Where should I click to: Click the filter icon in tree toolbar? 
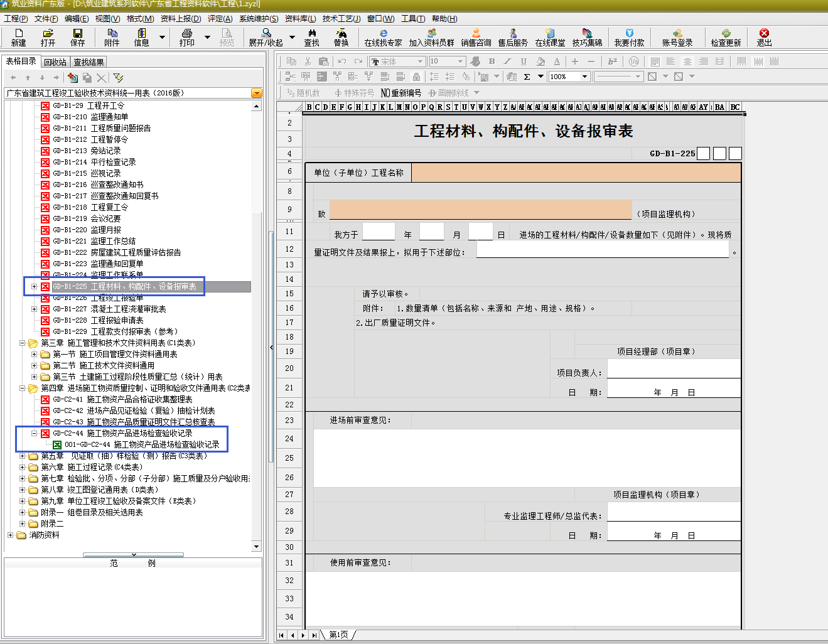(x=118, y=77)
